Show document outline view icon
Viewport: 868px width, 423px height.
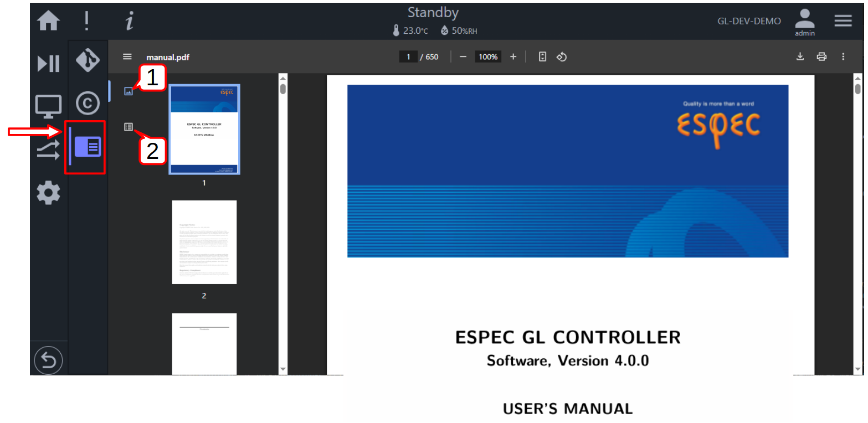point(129,127)
